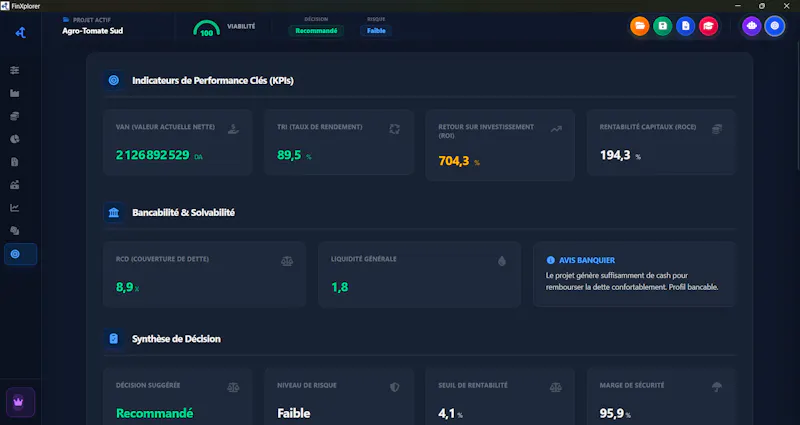Open the sliders settings sidebar icon
Viewport: 800px width, 425px height.
tap(15, 70)
